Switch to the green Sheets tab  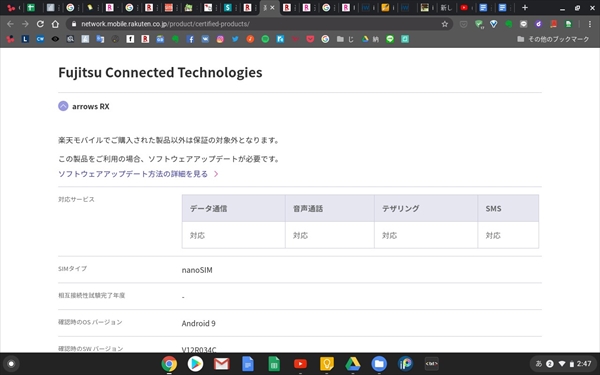(x=31, y=8)
